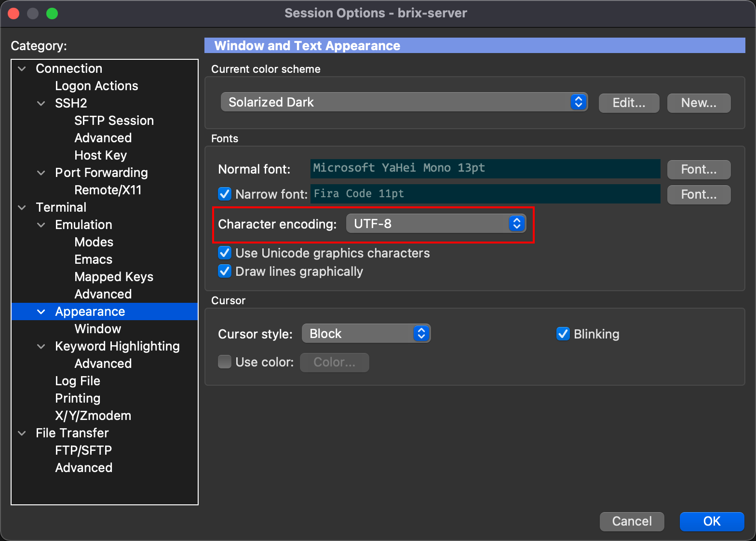Select Advanced under File Transfer
Viewport: 756px width, 541px height.
pos(83,468)
